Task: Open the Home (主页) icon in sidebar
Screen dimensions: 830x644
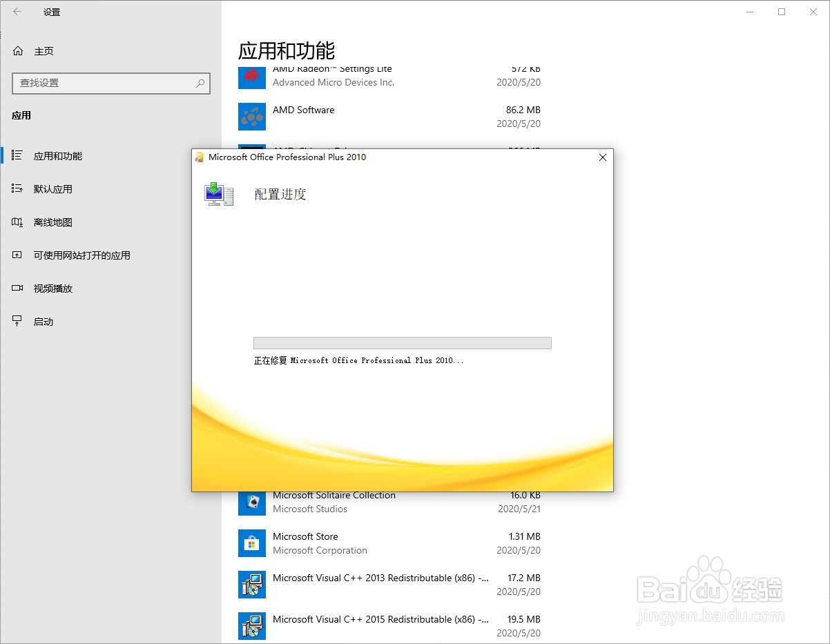Action: (18, 51)
